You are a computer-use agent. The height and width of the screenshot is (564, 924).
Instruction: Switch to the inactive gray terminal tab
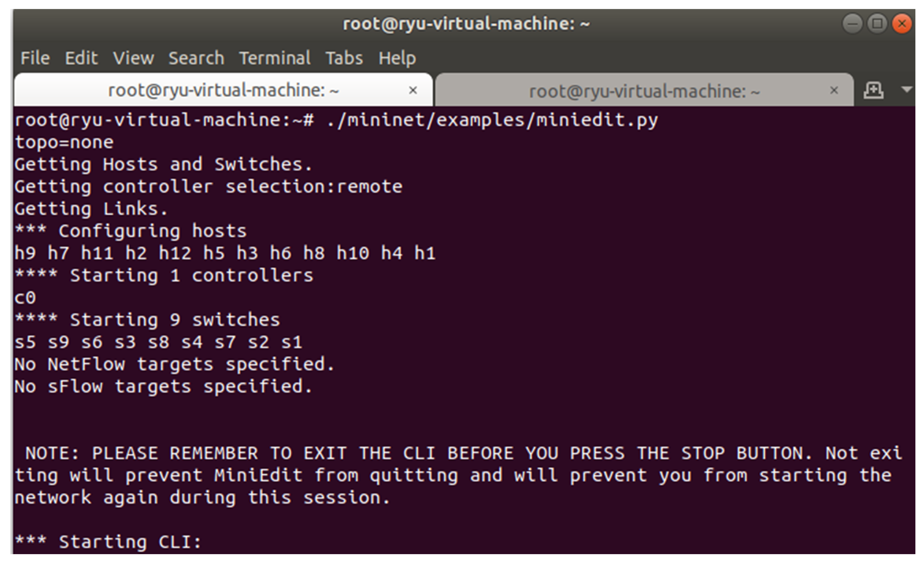click(x=644, y=91)
